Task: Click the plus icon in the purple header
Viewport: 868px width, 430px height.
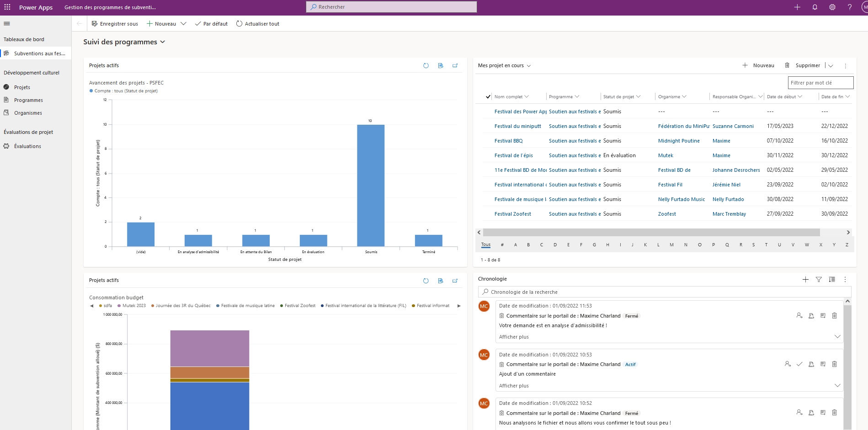Action: [x=797, y=7]
